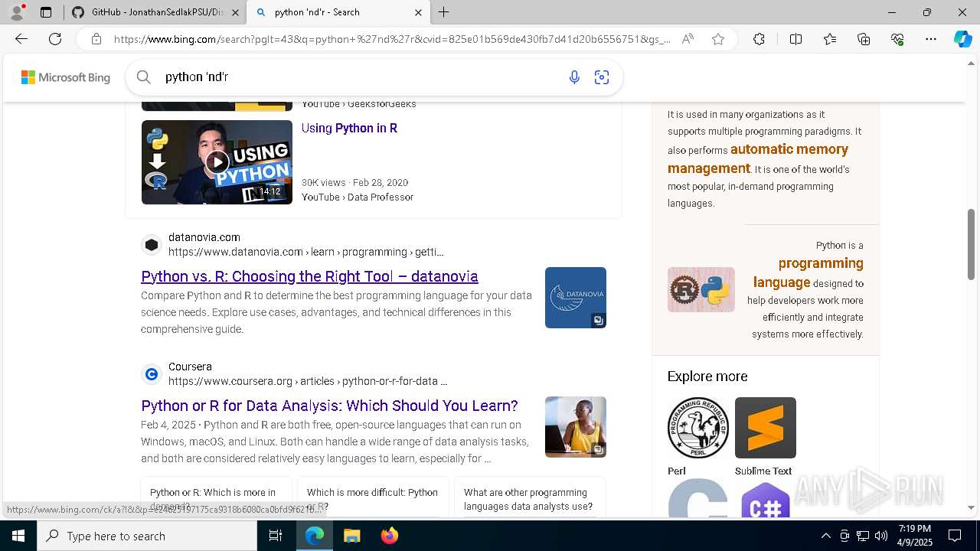
Task: Click the scrollbar down arrow
Action: click(x=972, y=507)
